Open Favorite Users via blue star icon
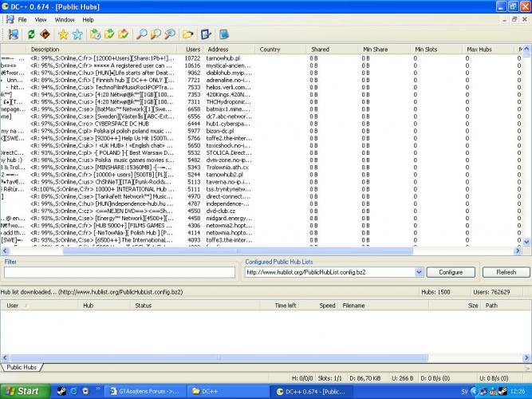 pos(77,34)
